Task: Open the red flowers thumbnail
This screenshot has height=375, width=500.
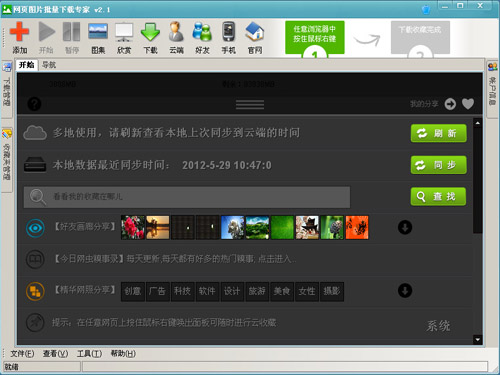Action: (x=133, y=227)
